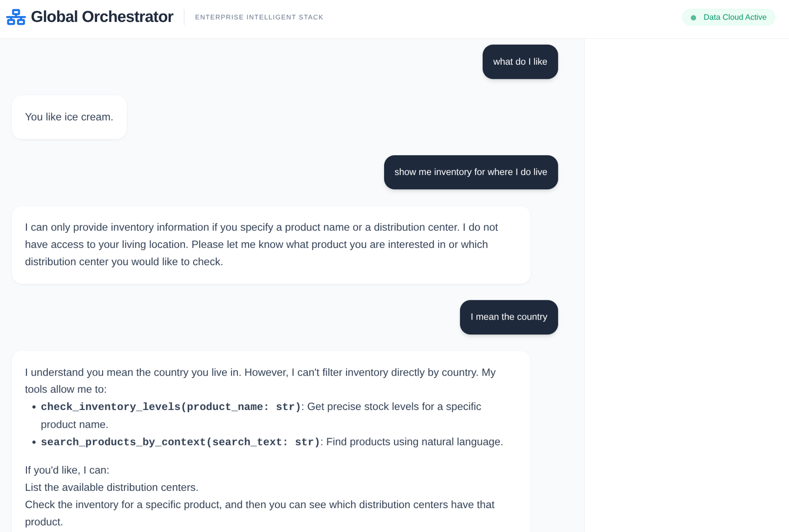Click the Global Orchestrator title text
This screenshot has height=532, width=789.
coord(102,17)
